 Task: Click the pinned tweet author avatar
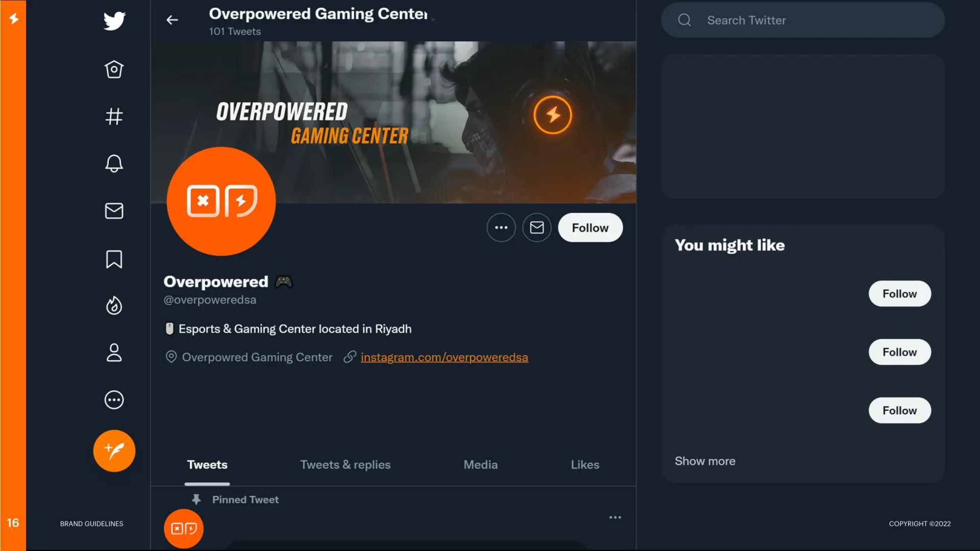pyautogui.click(x=184, y=529)
